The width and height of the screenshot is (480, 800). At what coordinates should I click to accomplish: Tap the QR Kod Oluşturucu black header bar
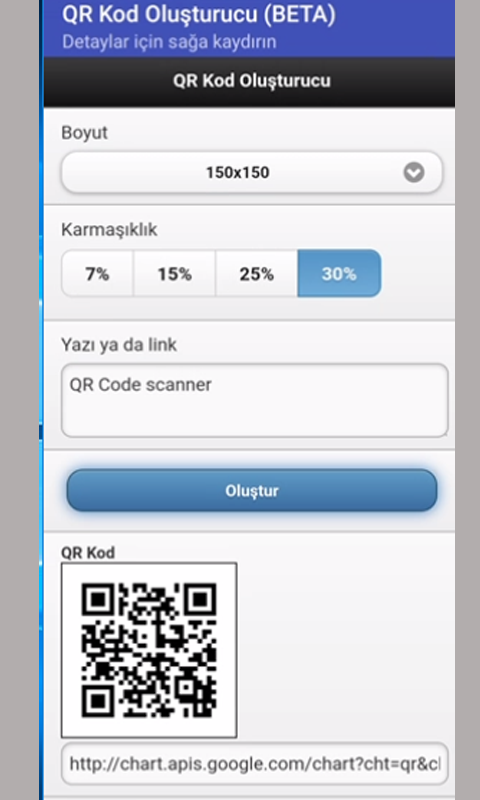click(249, 82)
